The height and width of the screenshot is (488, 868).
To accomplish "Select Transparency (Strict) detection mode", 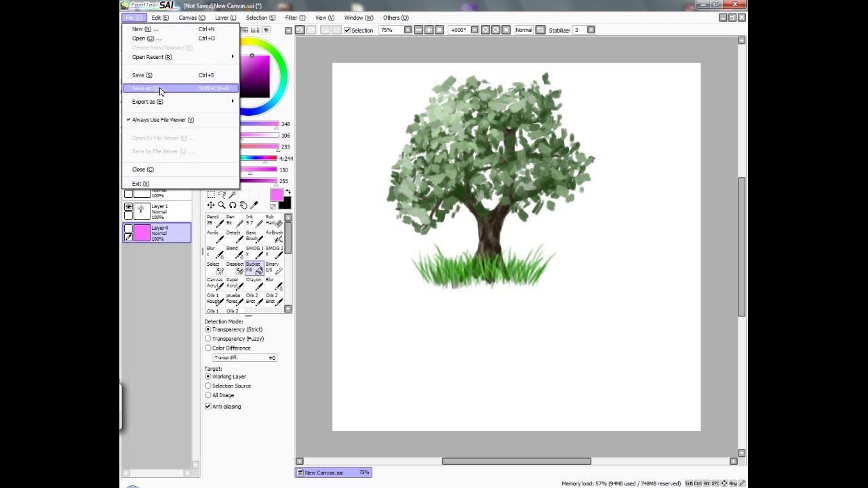I will pyautogui.click(x=208, y=329).
